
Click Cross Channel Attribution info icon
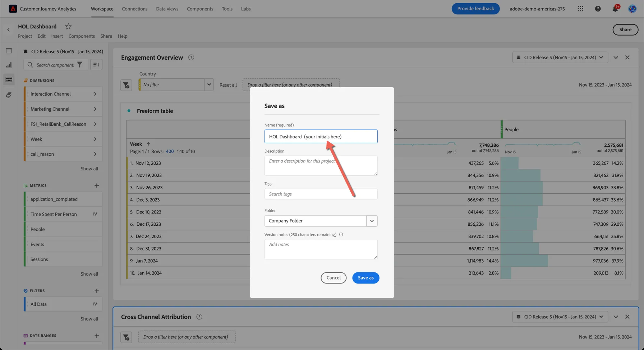199,317
